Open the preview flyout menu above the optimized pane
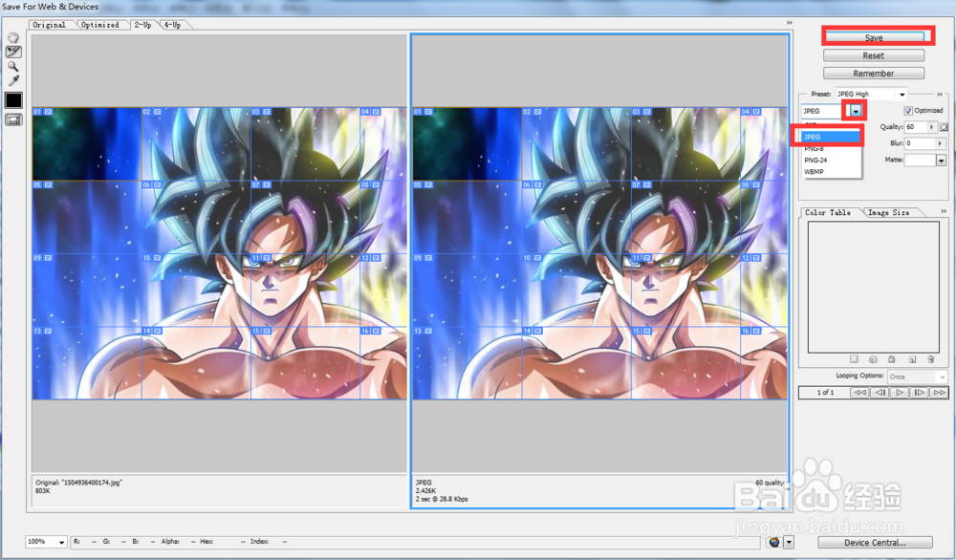 click(789, 23)
